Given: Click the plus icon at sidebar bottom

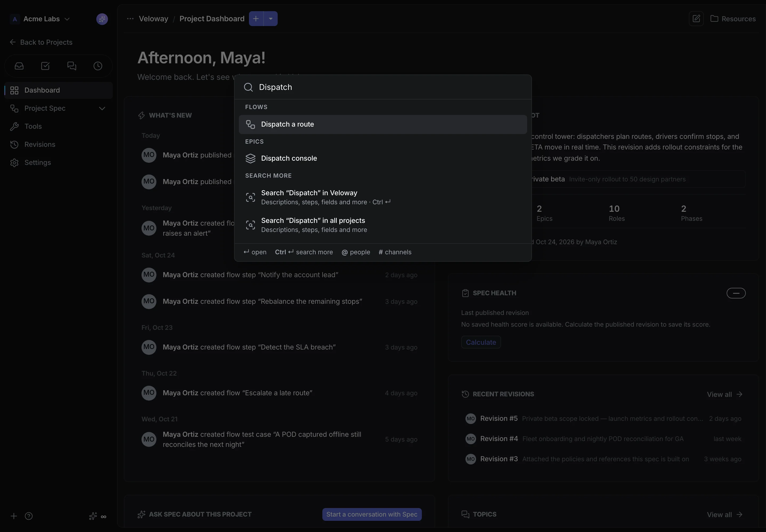Looking at the screenshot, I should 14,516.
